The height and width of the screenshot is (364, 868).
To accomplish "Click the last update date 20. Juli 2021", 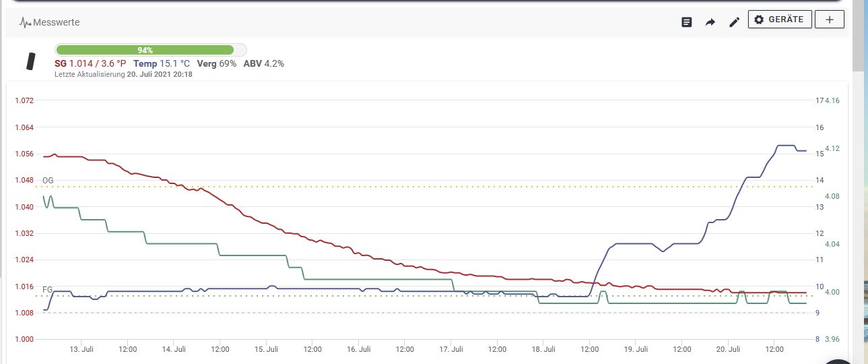I will pyautogui.click(x=160, y=74).
